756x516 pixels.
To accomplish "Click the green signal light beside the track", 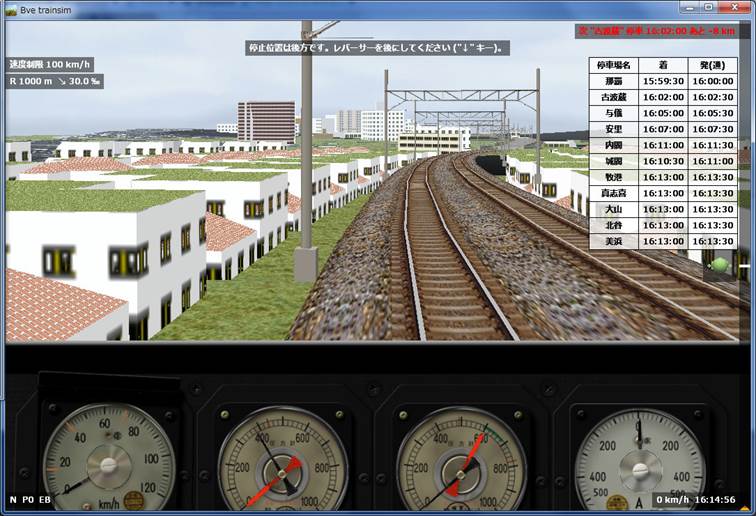I will coord(719,265).
